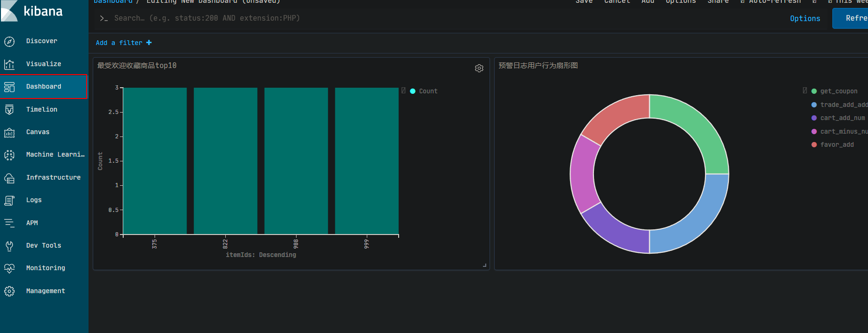Open Discover via its compass icon
This screenshot has width=868, height=333.
pos(9,41)
